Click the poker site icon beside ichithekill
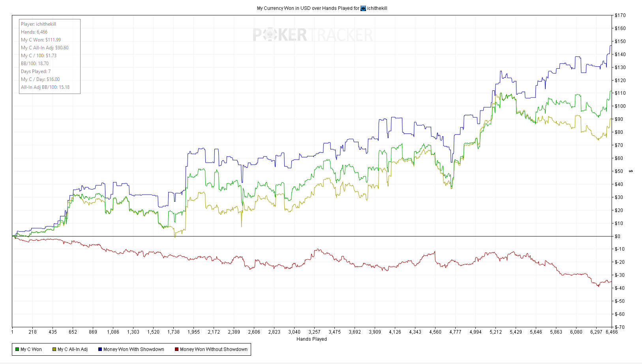The image size is (642, 364). (x=363, y=8)
